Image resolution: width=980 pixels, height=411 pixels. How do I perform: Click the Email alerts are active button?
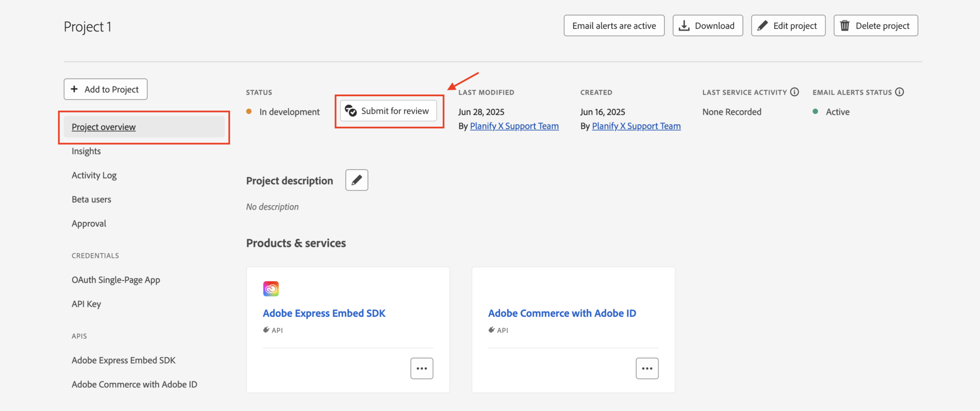[x=614, y=25]
